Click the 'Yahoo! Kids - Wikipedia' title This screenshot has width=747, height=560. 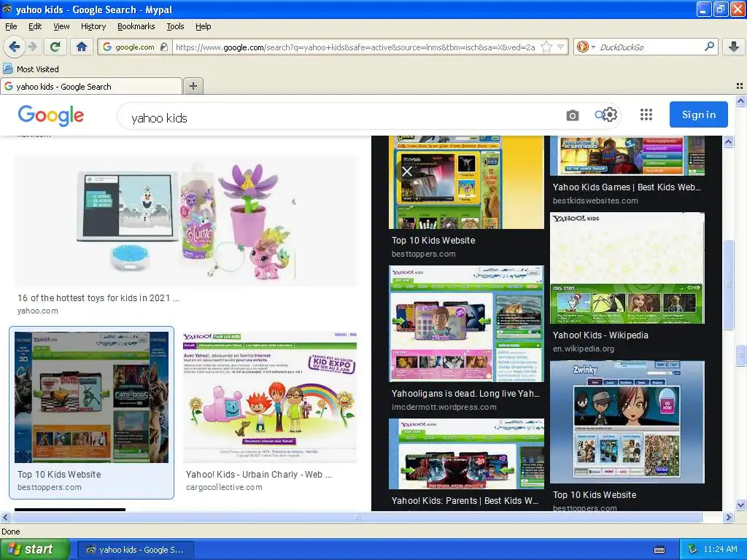coord(600,335)
